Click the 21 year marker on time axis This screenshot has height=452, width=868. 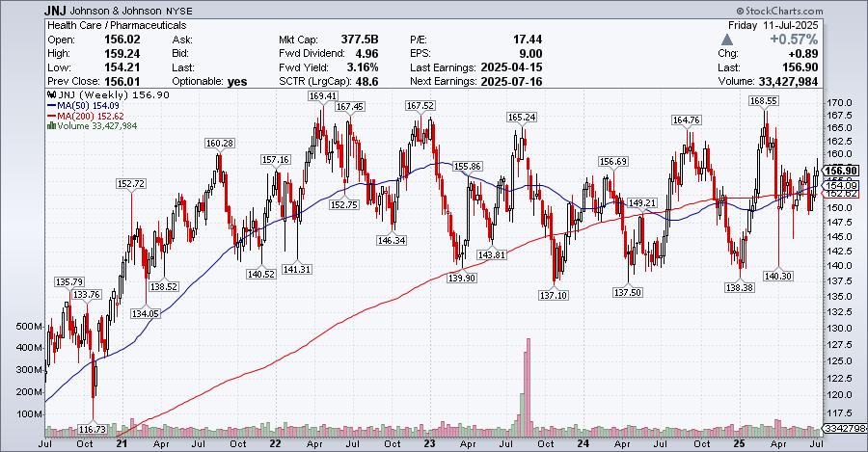pos(122,443)
